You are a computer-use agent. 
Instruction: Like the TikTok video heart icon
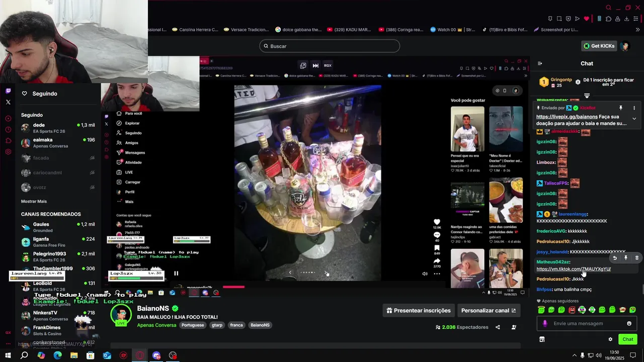point(437,222)
